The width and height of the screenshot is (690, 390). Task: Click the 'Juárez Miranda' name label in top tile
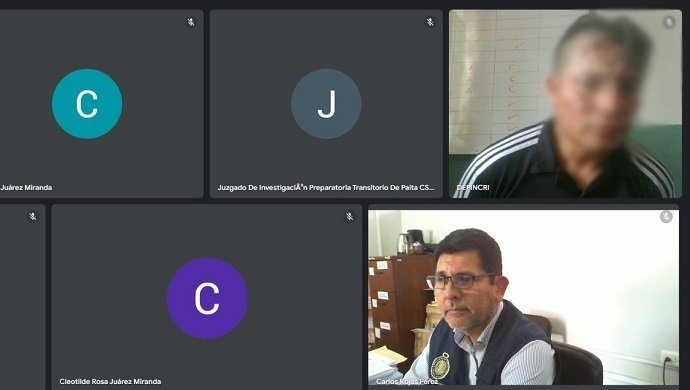26,188
